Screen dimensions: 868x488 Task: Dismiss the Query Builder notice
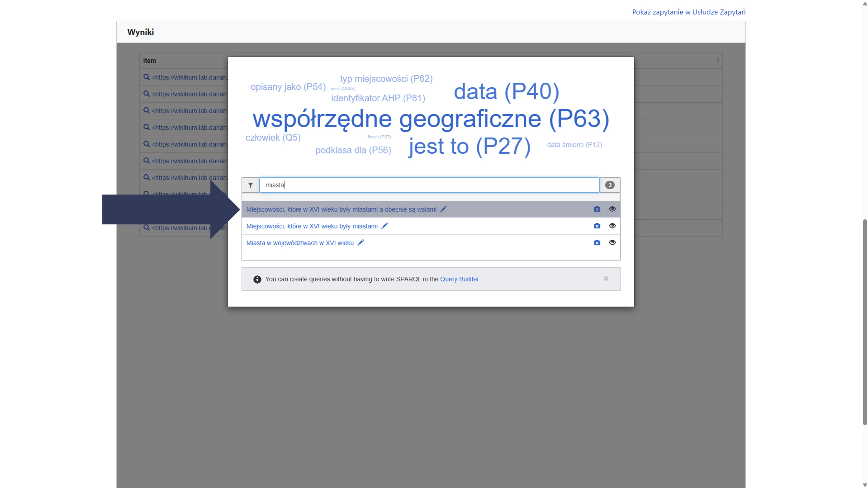click(x=606, y=278)
